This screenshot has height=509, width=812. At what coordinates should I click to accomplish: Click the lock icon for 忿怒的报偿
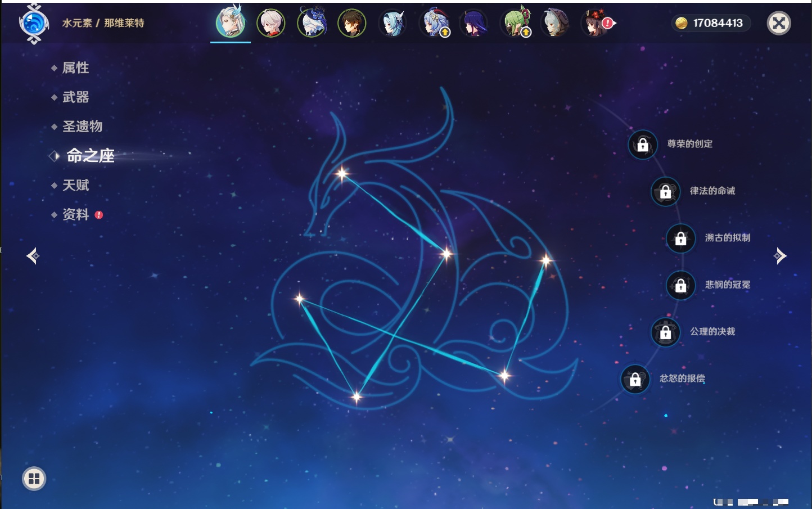(x=635, y=379)
